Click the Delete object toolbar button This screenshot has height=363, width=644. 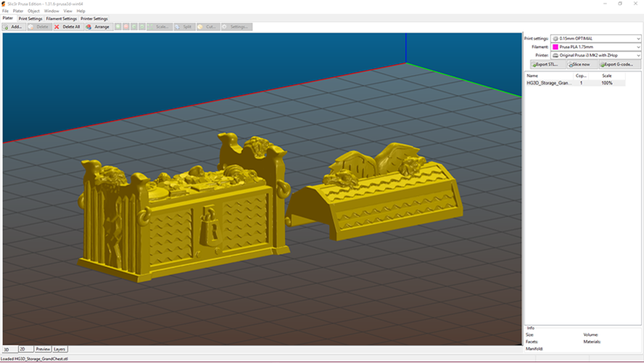tap(39, 27)
